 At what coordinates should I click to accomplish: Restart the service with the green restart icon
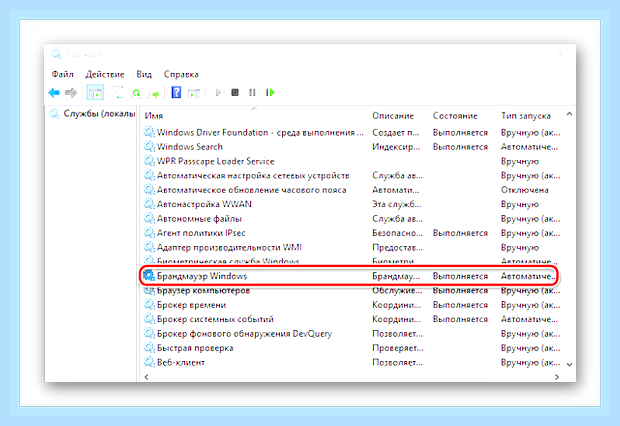[x=270, y=93]
